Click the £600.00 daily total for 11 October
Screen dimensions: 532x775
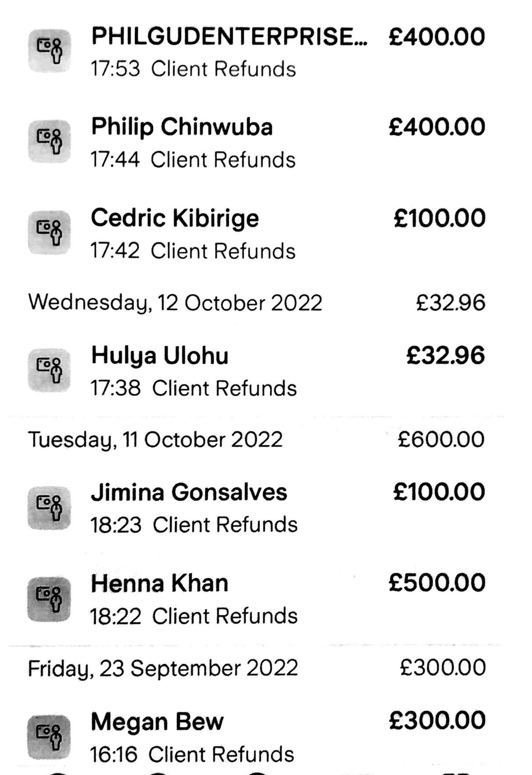click(441, 439)
